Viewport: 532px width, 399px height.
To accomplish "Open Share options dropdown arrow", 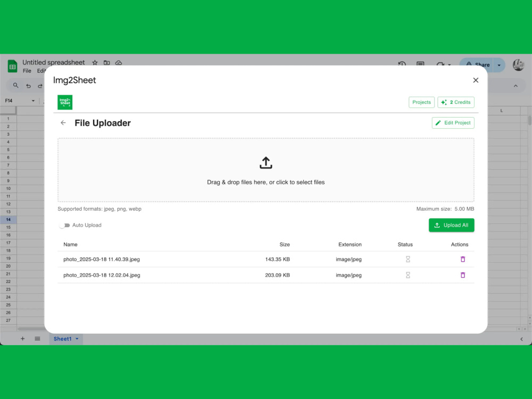I will point(499,65).
